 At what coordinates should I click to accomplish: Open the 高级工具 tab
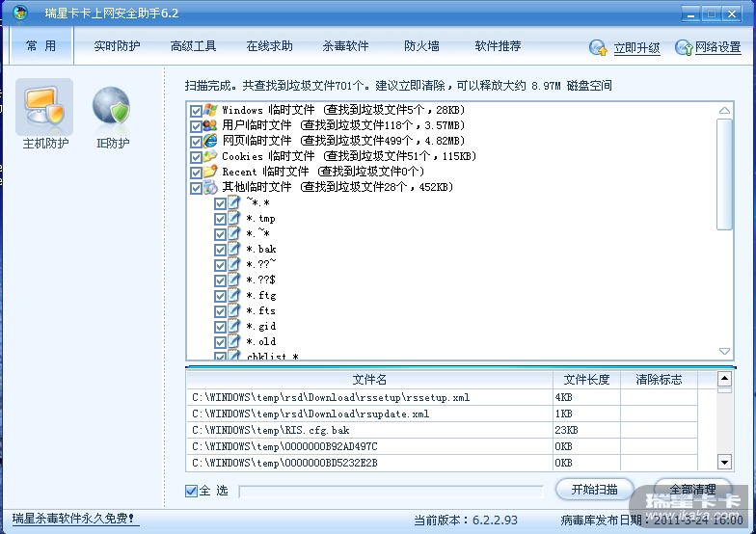tap(193, 46)
